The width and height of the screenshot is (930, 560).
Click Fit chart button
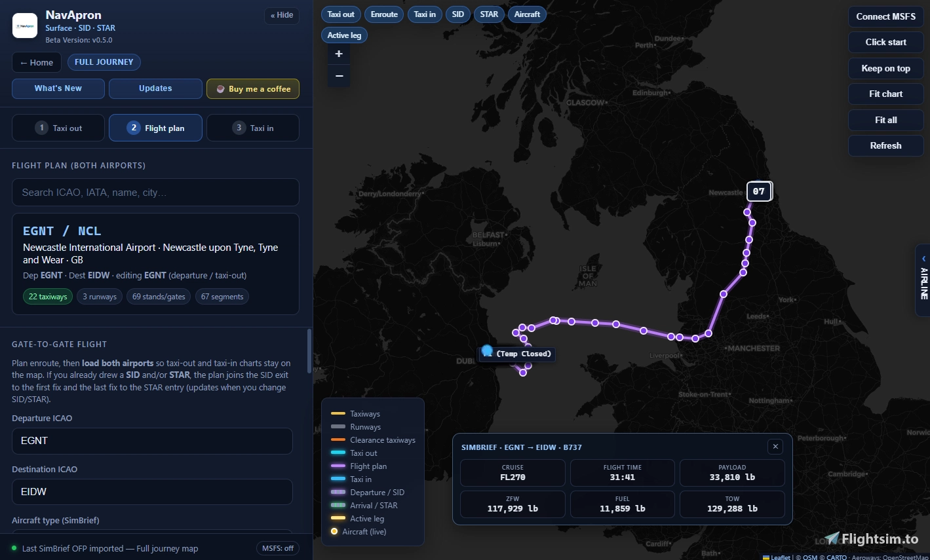click(885, 94)
